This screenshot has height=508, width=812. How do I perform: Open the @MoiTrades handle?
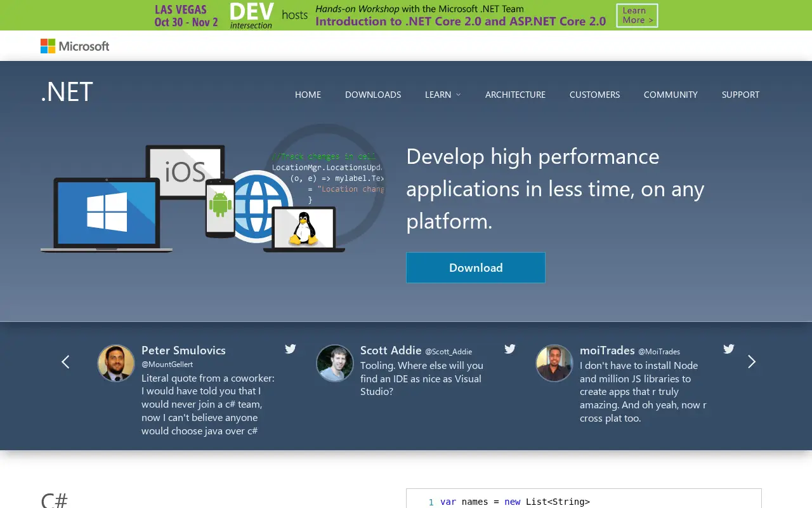[x=659, y=352]
